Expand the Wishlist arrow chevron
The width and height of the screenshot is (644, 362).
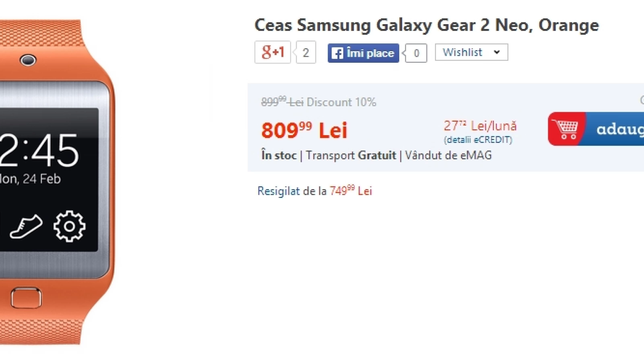[497, 52]
